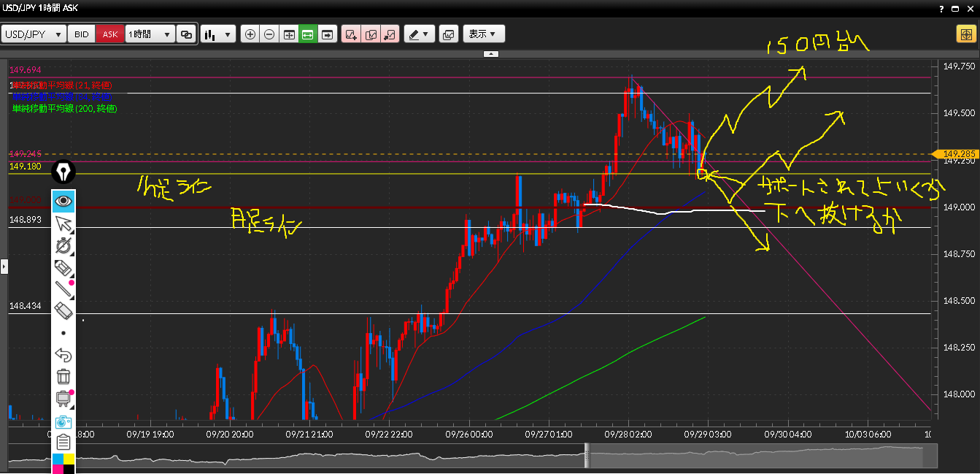Jump to latest candle arrow icon
The image size is (980, 474).
[327, 34]
